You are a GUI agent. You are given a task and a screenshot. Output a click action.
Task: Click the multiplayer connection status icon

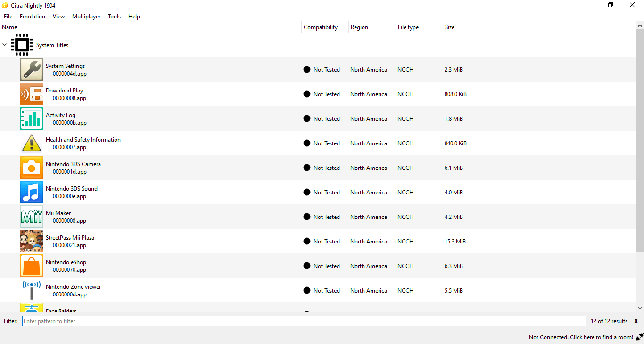pyautogui.click(x=639, y=337)
